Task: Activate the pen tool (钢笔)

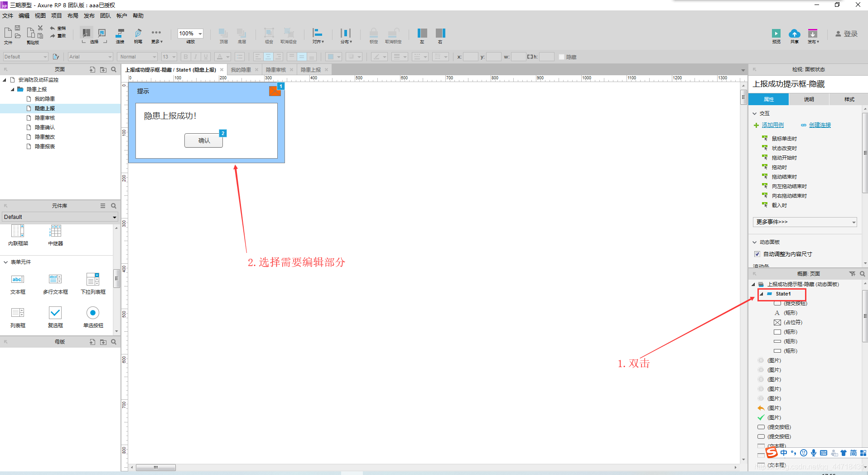Action: 138,33
